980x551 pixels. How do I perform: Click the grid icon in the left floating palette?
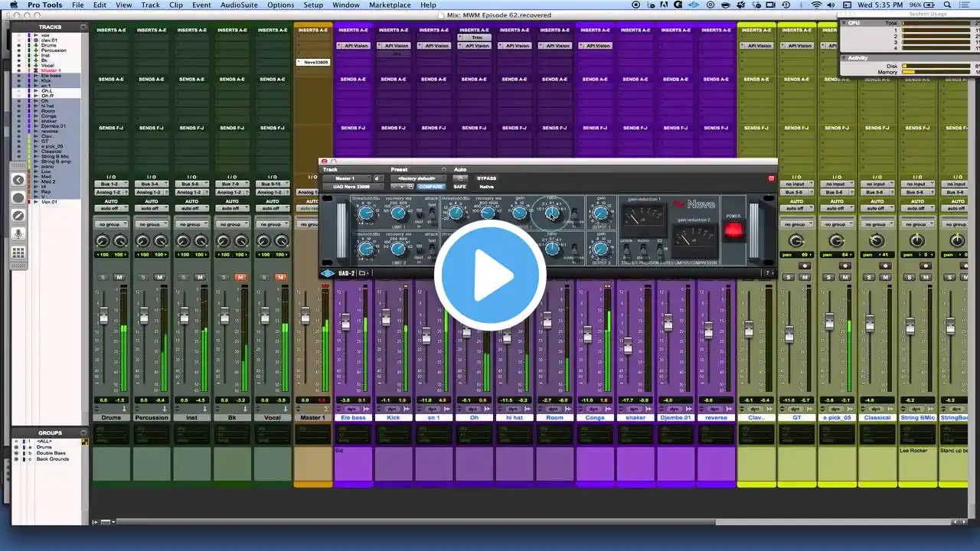pyautogui.click(x=18, y=253)
